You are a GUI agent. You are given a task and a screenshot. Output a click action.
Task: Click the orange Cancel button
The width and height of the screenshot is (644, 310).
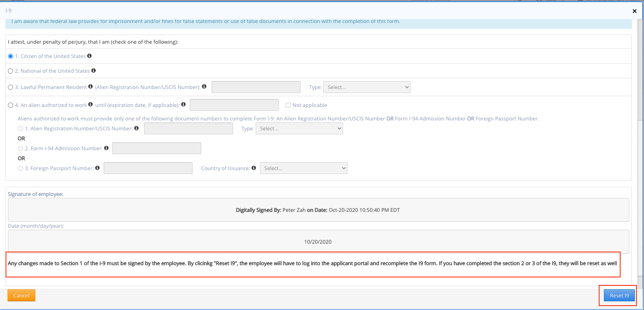pos(21,295)
